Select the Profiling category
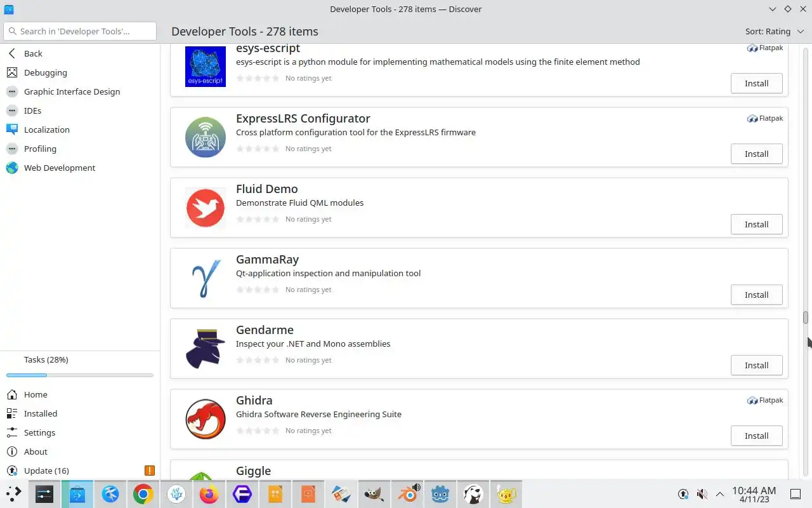 tap(80, 149)
